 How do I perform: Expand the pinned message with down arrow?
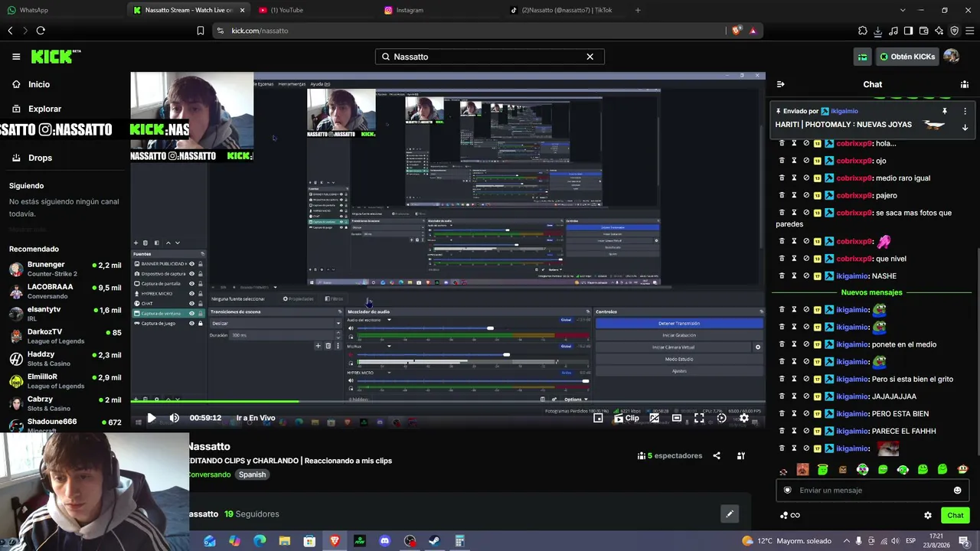(x=965, y=128)
